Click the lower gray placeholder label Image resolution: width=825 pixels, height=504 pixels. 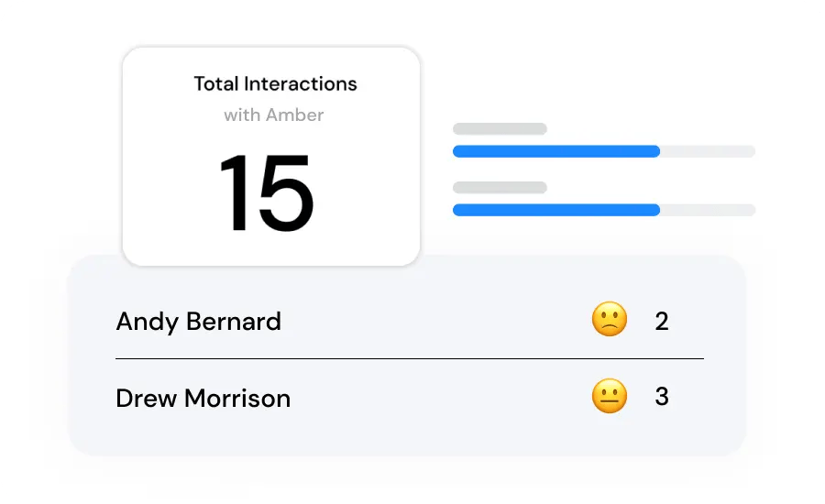(500, 187)
